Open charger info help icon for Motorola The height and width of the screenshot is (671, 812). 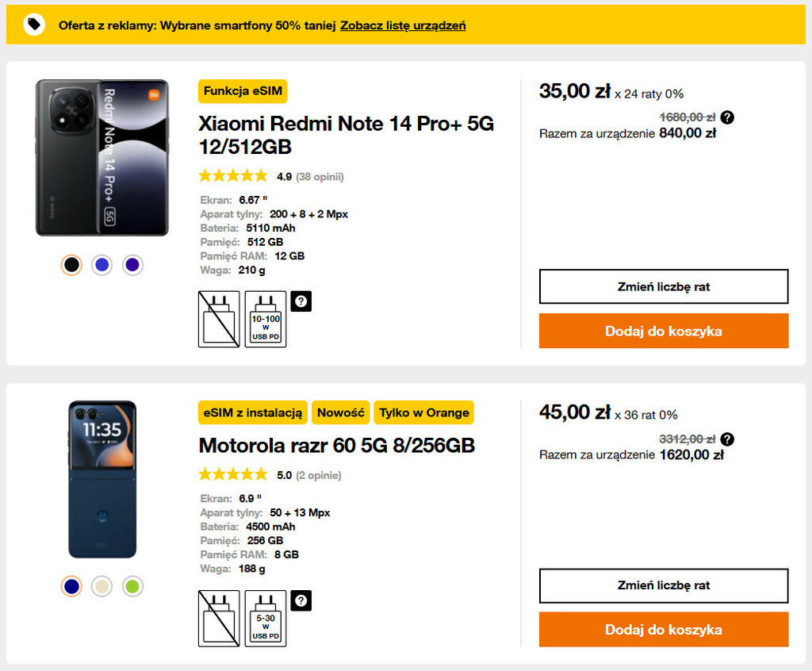pyautogui.click(x=301, y=600)
